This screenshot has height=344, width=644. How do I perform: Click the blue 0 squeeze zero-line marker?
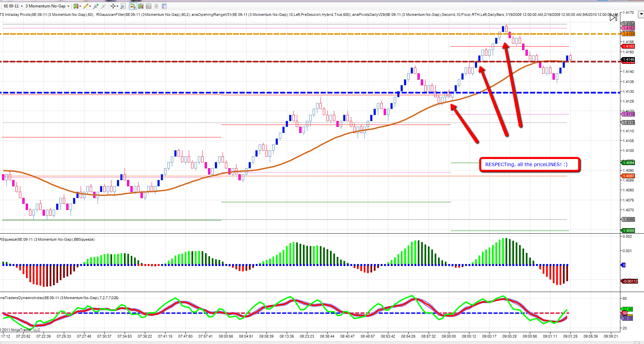point(624,265)
